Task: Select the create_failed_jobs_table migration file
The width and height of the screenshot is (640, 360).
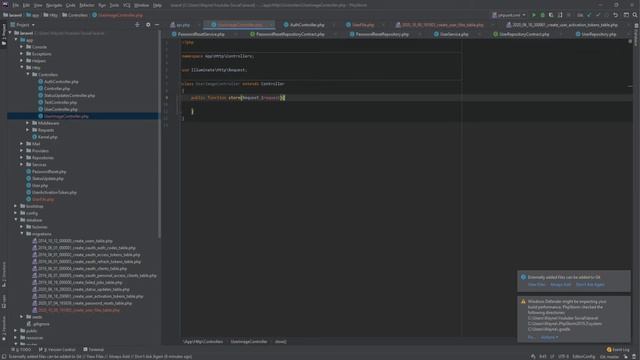Action: [80, 282]
